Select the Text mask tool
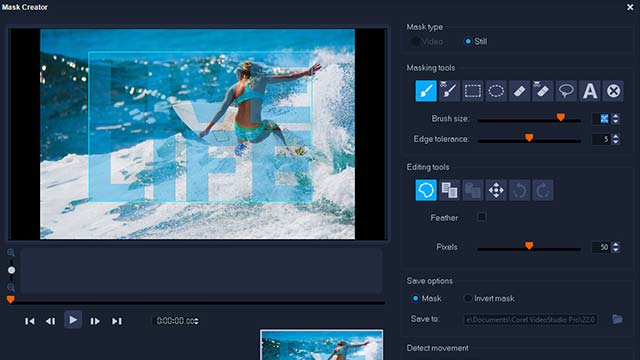This screenshot has width=640, height=360. tap(590, 91)
